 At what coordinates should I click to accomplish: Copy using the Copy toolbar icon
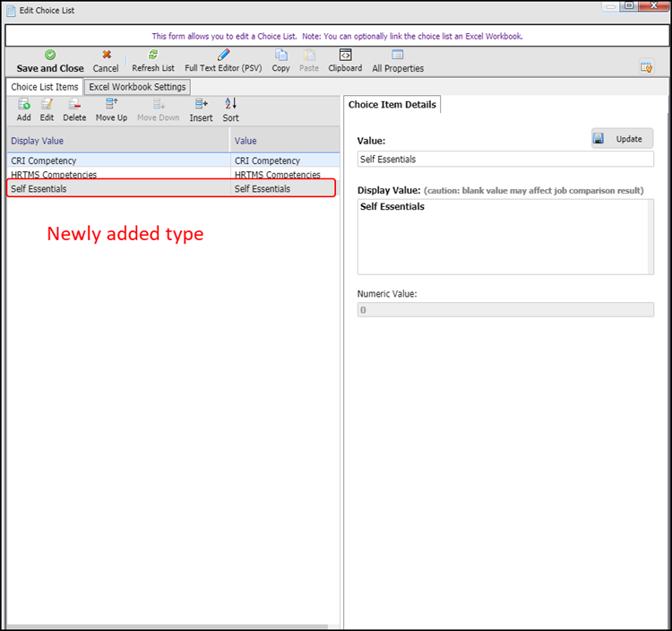[280, 56]
